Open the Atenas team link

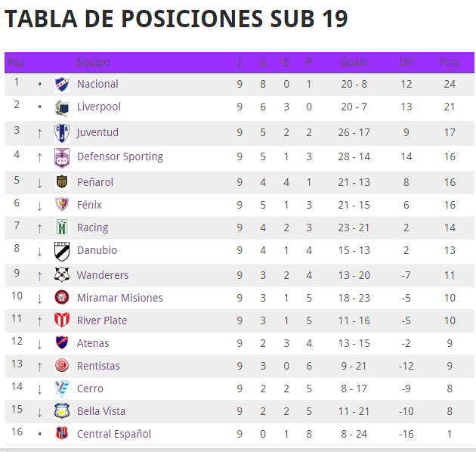coord(93,343)
